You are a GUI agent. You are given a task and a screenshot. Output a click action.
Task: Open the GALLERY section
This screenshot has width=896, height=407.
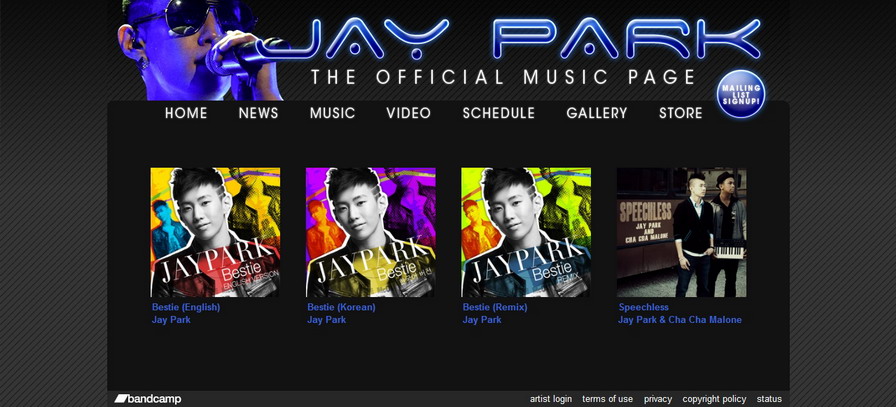[597, 113]
